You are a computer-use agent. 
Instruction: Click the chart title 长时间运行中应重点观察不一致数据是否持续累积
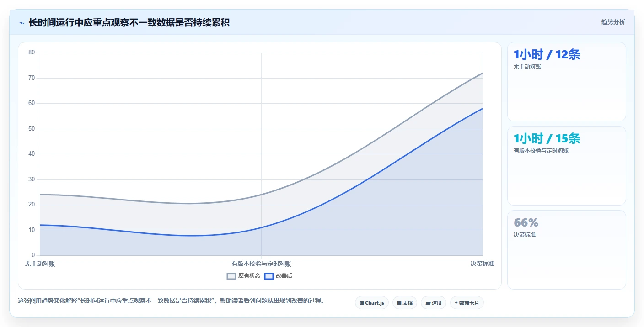[129, 22]
